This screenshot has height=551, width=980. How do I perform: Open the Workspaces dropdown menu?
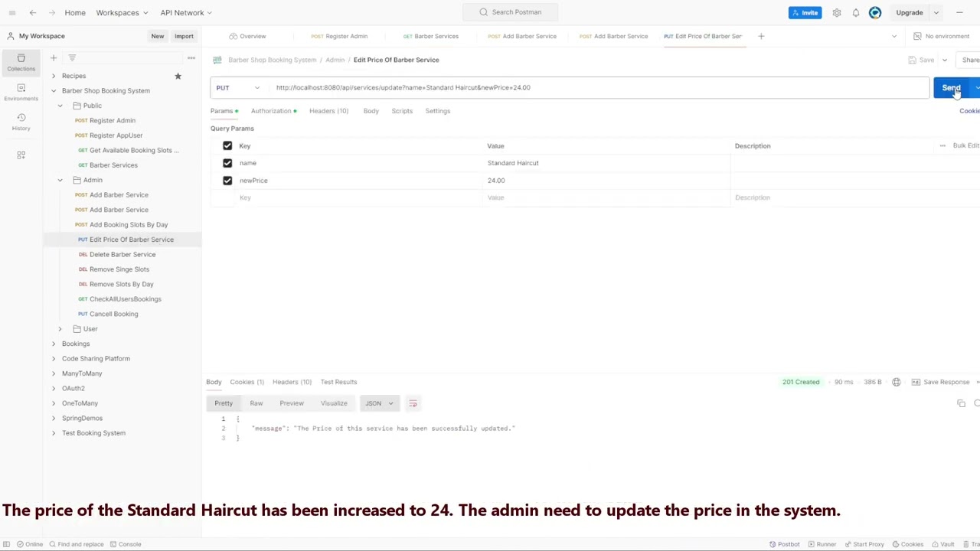pos(122,13)
